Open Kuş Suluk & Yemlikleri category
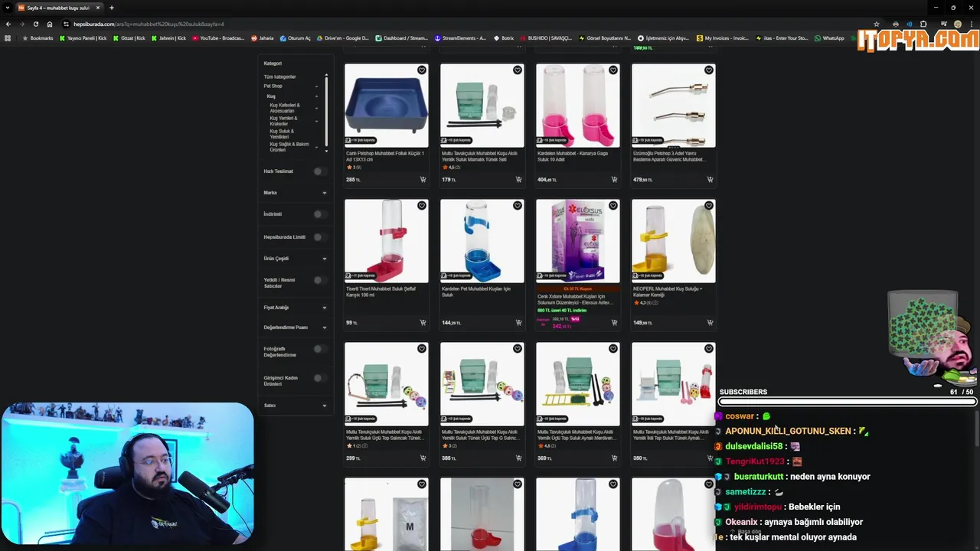The height and width of the screenshot is (551, 980). [x=282, y=134]
